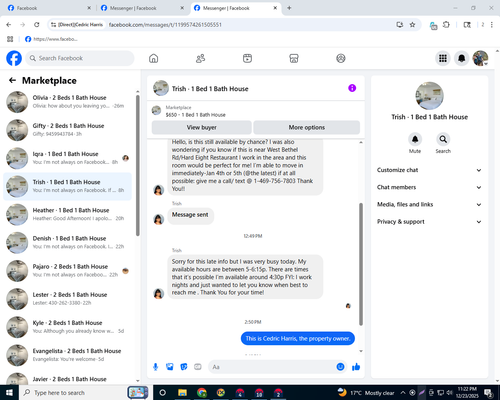Viewport: 500px width, 400px height.
Task: Open conversation information purple icon
Action: pos(352,88)
